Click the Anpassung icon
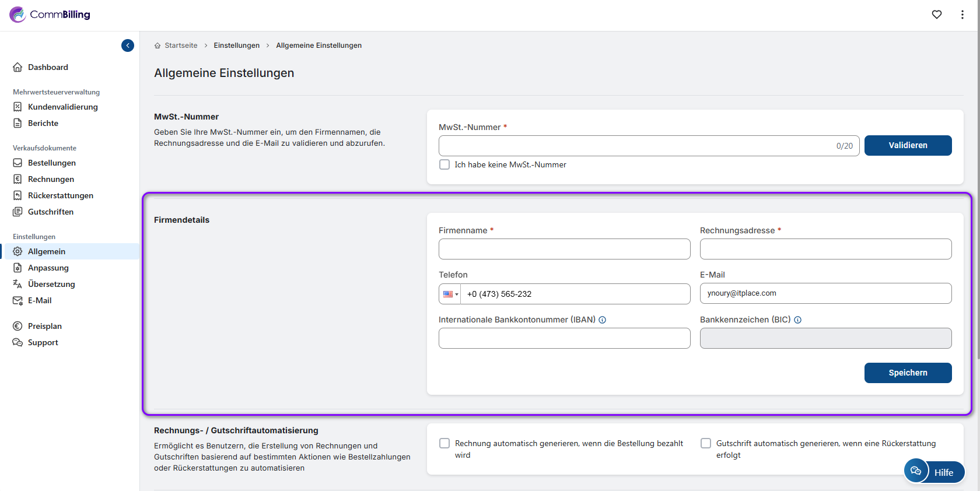The width and height of the screenshot is (980, 491). point(17,268)
